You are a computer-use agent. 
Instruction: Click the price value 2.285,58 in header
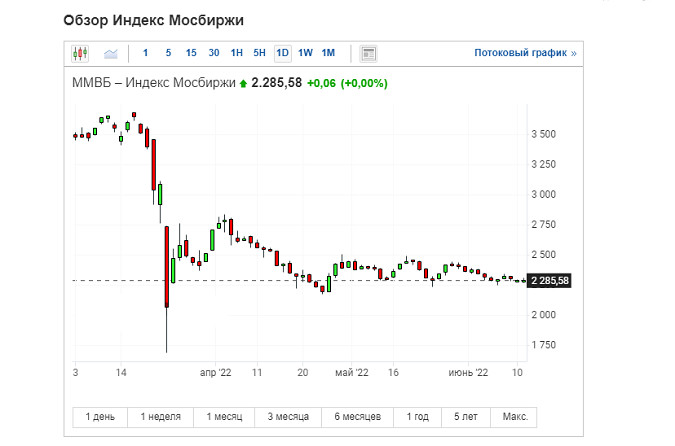[276, 83]
